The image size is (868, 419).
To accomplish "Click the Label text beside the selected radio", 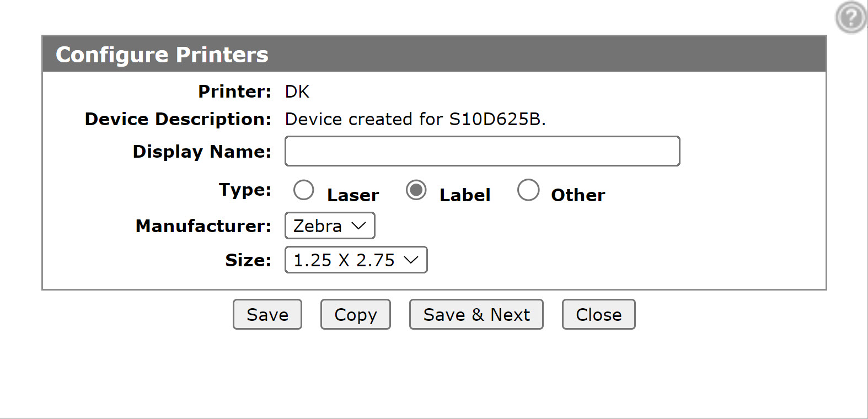I will pos(465,195).
